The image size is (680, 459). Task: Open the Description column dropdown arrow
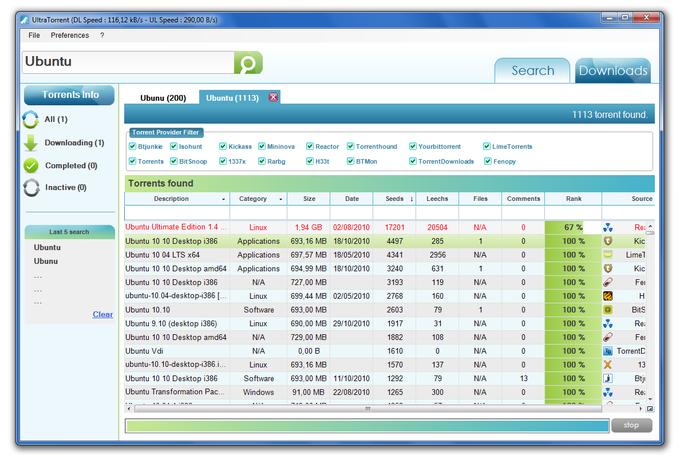[224, 199]
